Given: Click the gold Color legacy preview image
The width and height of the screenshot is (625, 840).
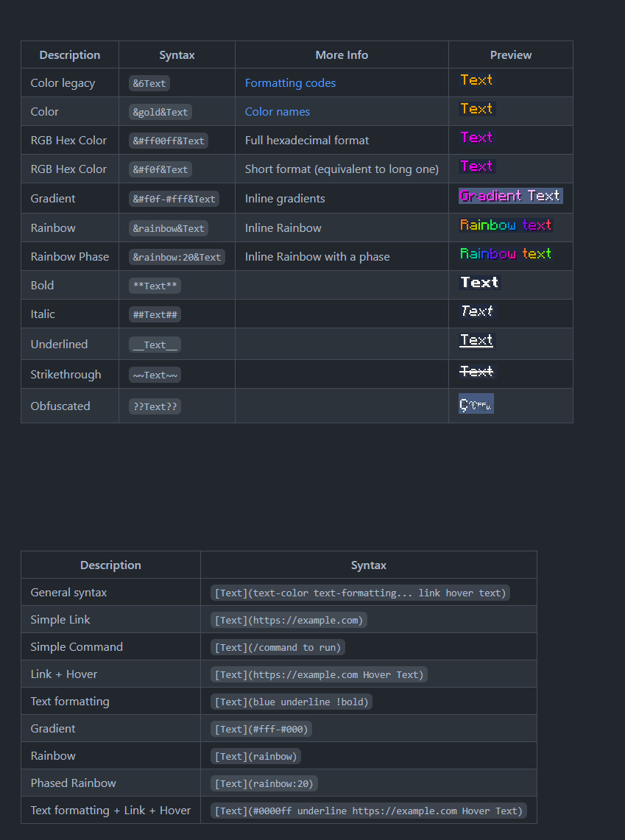Looking at the screenshot, I should point(476,80).
